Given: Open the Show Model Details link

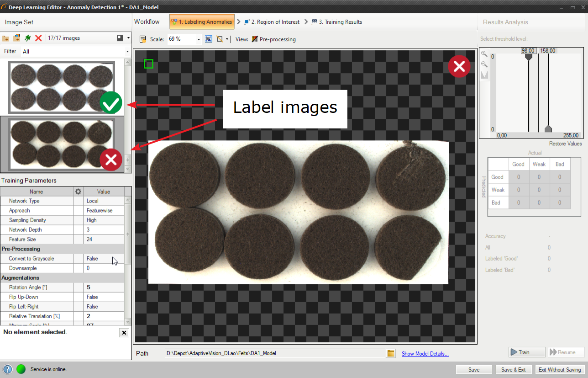Looking at the screenshot, I should [x=425, y=353].
